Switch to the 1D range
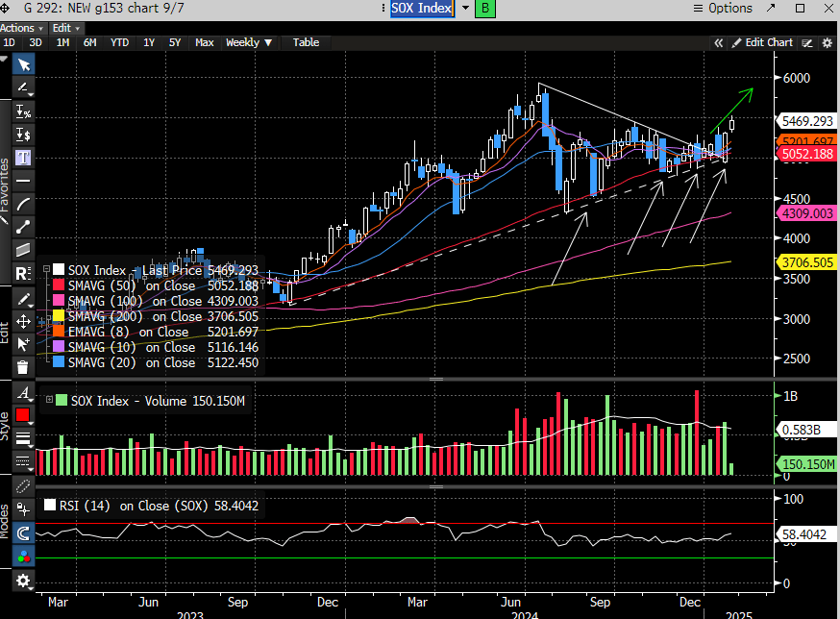840x619 pixels. click(9, 42)
